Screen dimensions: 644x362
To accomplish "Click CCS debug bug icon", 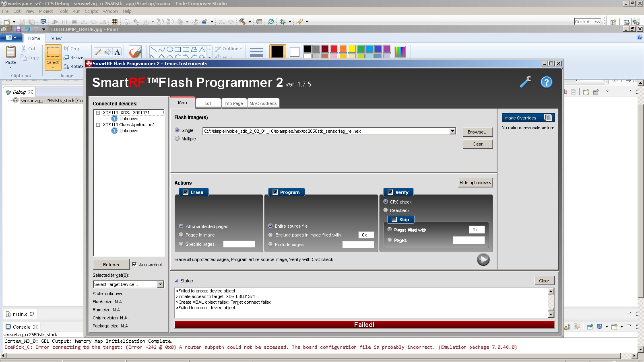I will click(x=283, y=22).
